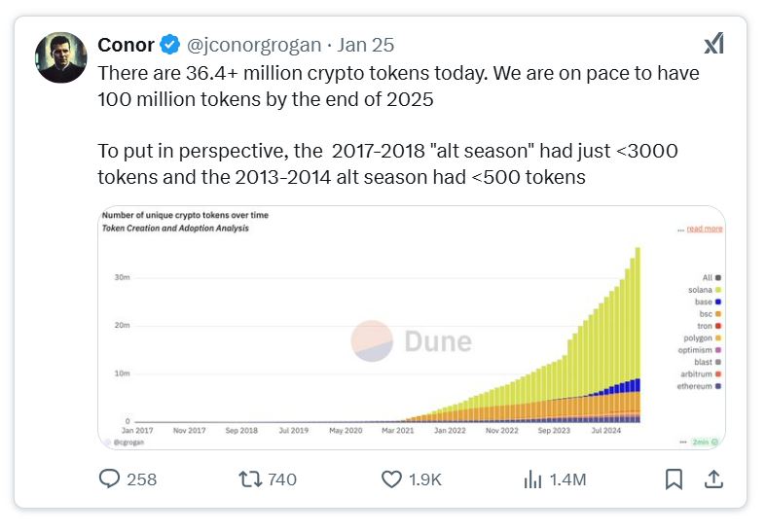The width and height of the screenshot is (766, 532).
Task: Open the @jconorgrogan handle link
Action: (254, 45)
